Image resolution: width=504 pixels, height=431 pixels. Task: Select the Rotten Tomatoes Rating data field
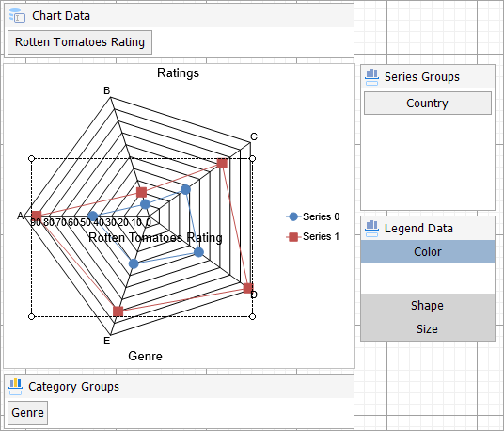point(80,42)
